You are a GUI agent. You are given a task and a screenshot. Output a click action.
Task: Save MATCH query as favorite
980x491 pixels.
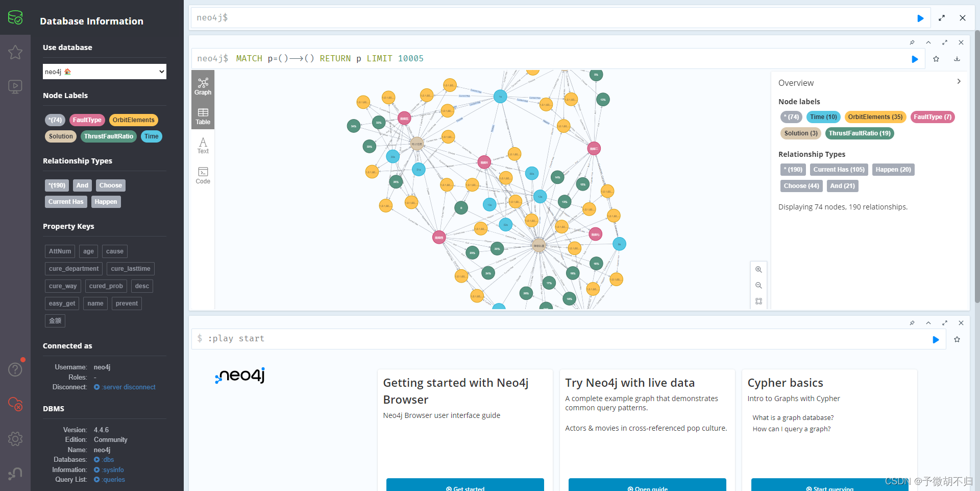click(x=936, y=59)
